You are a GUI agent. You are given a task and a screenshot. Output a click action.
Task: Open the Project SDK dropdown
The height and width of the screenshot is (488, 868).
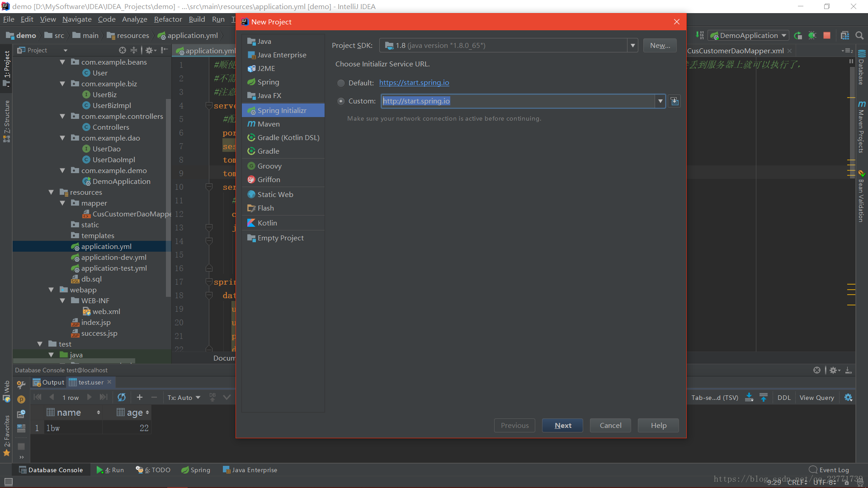[x=633, y=46]
